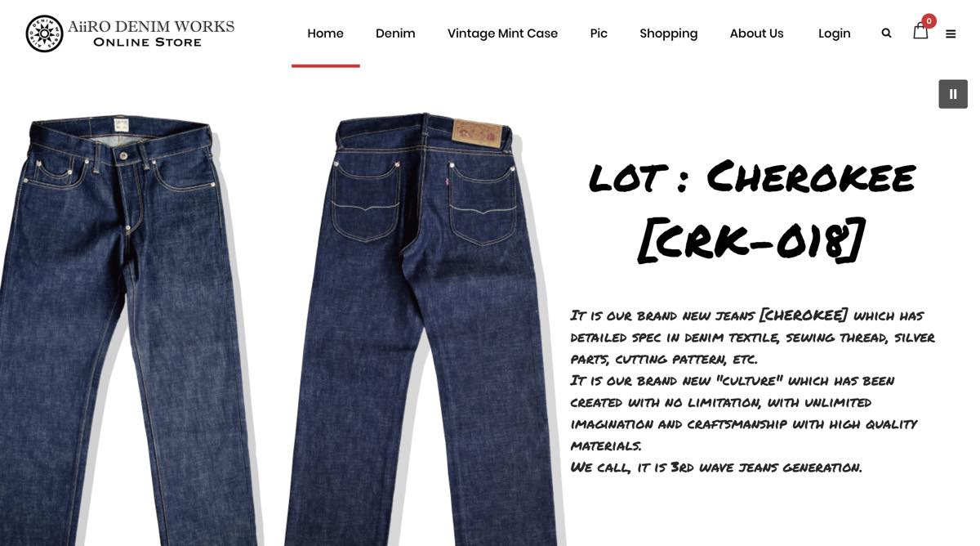Open the shopping cart icon

point(920,32)
